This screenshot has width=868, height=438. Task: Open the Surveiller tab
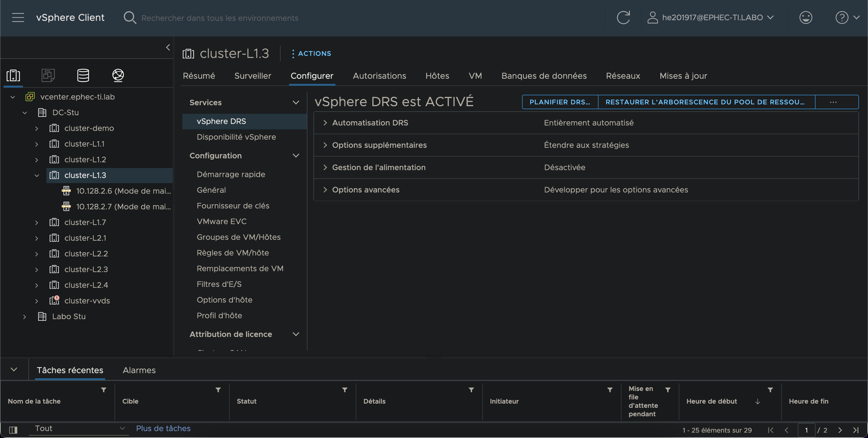[x=253, y=76]
